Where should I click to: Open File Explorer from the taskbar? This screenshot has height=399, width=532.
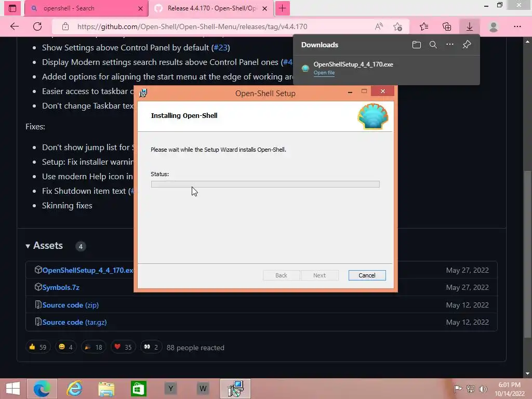[106, 389]
